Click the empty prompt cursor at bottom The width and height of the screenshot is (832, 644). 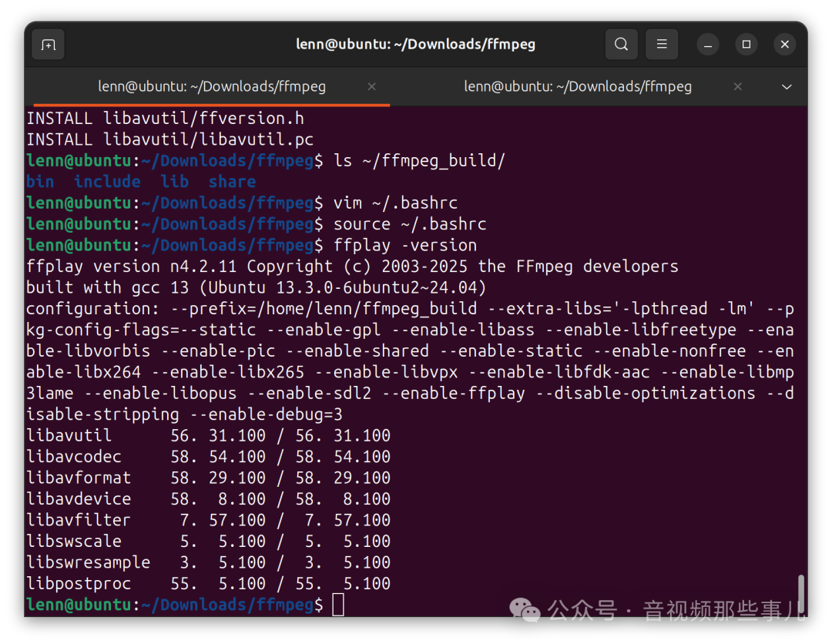[338, 605]
